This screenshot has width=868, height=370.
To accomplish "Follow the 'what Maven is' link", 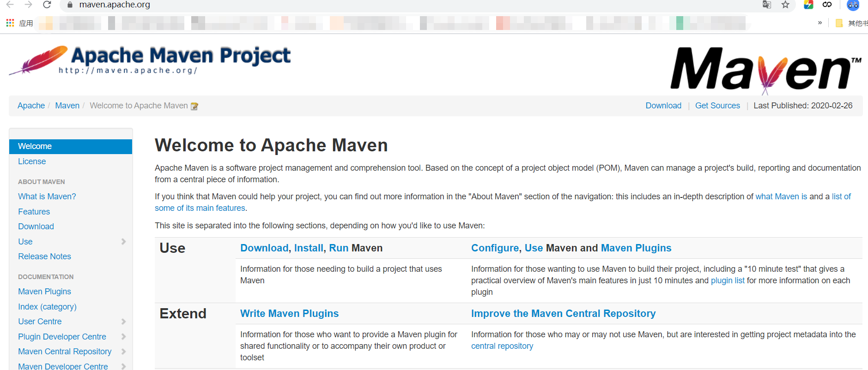I will coord(781,197).
